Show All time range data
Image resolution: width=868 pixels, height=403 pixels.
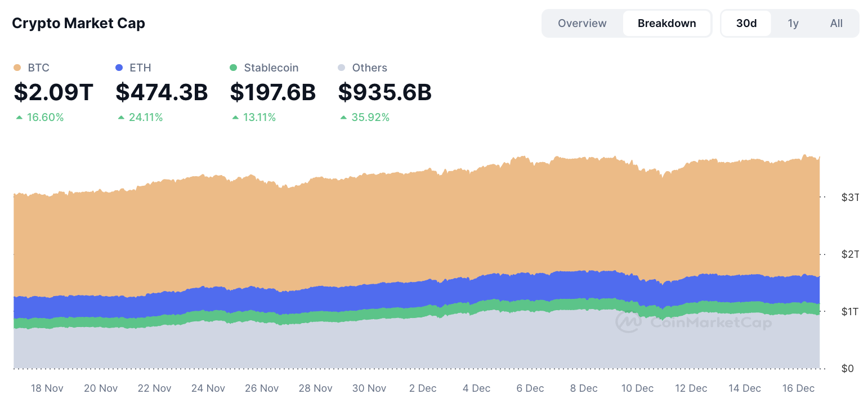[836, 23]
